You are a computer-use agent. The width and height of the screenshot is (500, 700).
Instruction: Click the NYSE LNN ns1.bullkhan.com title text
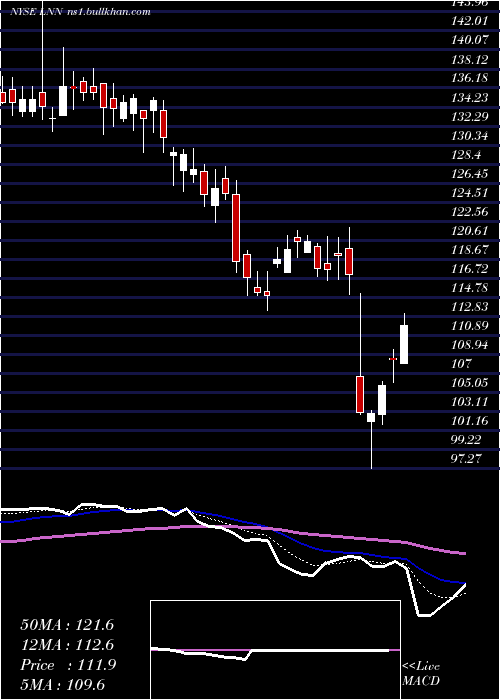coord(80,12)
